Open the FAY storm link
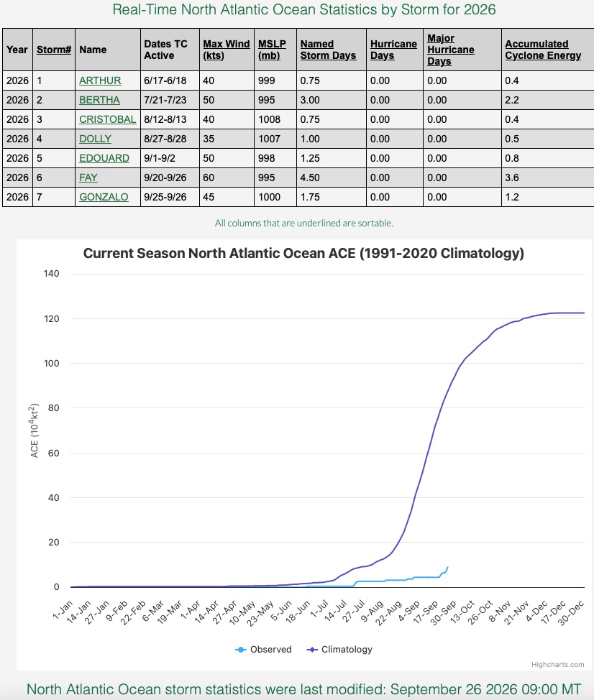The width and height of the screenshot is (594, 700). (88, 178)
